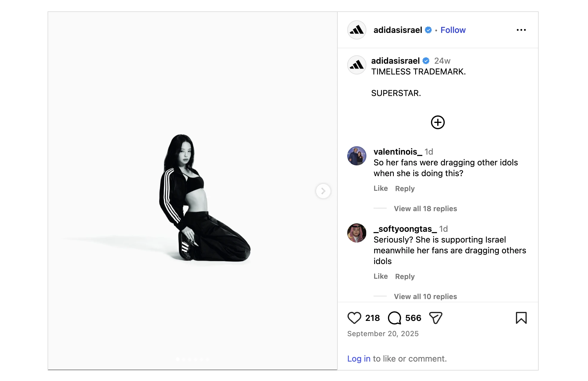
Task: Open the adidasisrael username in the caption
Action: click(395, 61)
